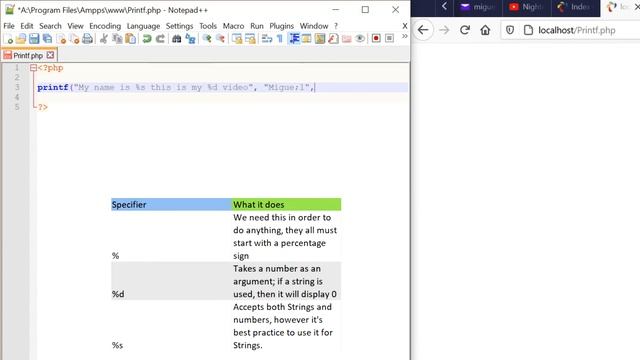The width and height of the screenshot is (640, 360).
Task: Click the closing ?> tag line
Action: (x=43, y=107)
